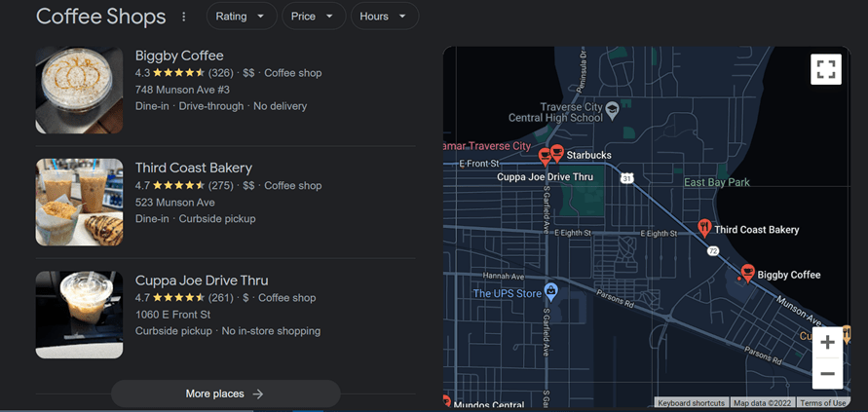
Task: Click the US 31 highway shield on map
Action: [626, 178]
